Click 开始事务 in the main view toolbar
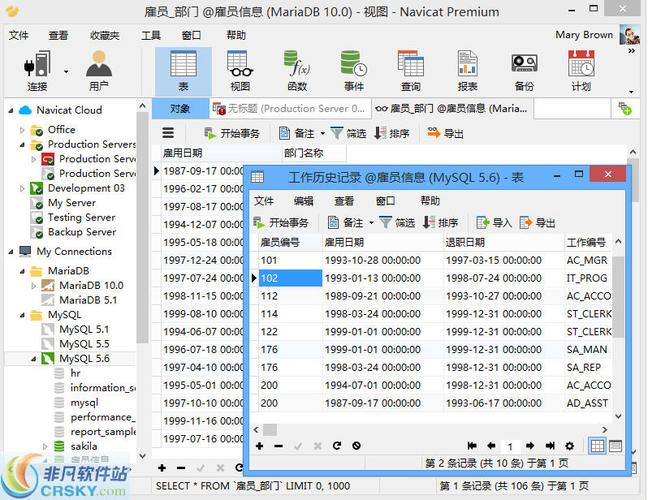The width and height of the screenshot is (648, 500). [232, 133]
